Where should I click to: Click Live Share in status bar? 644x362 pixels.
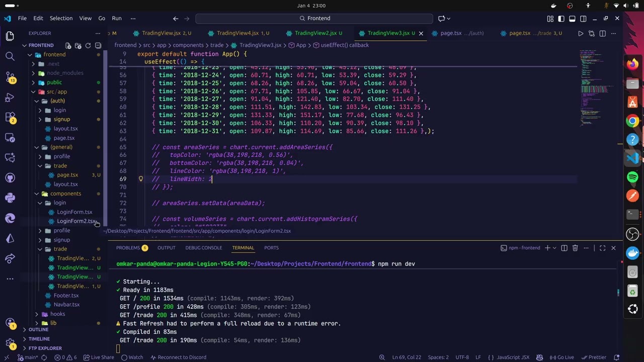pos(99,357)
